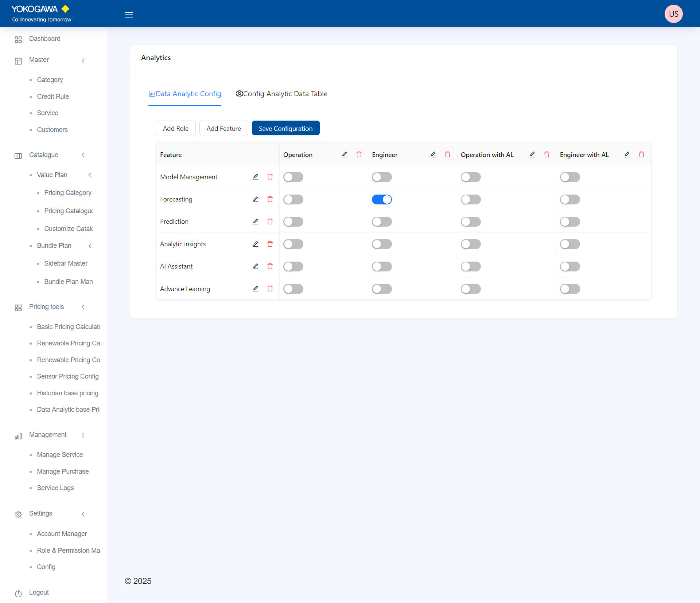
Task: Collapse the Value Plan submenu
Action: coord(90,175)
